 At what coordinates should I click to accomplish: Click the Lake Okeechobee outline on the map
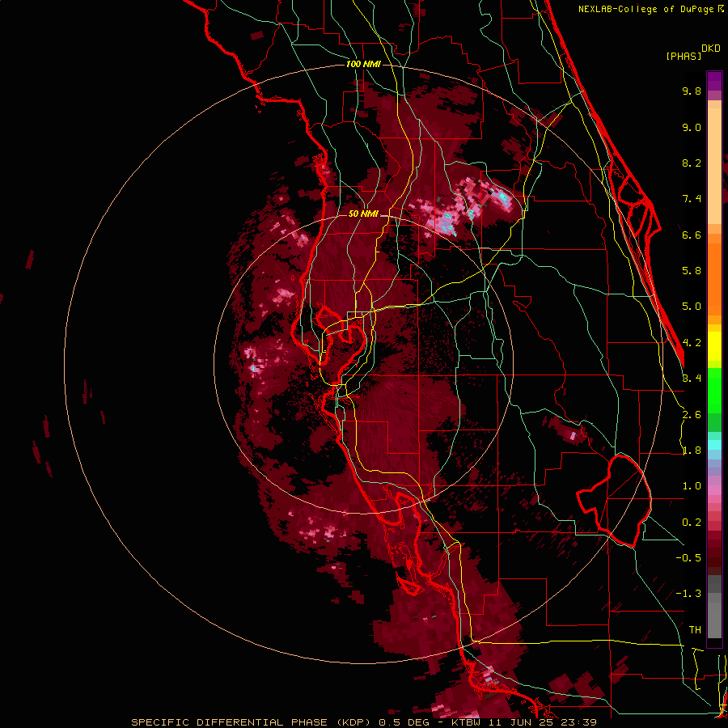point(614,501)
